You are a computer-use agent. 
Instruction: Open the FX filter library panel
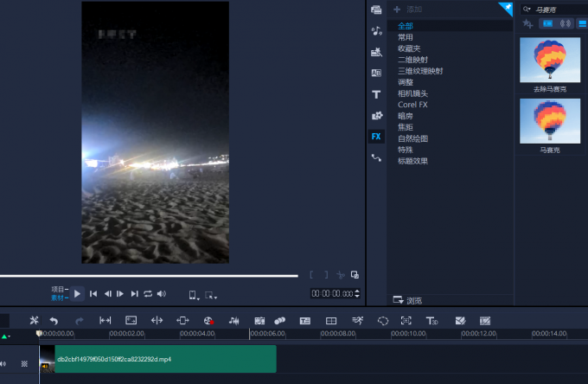pos(376,137)
